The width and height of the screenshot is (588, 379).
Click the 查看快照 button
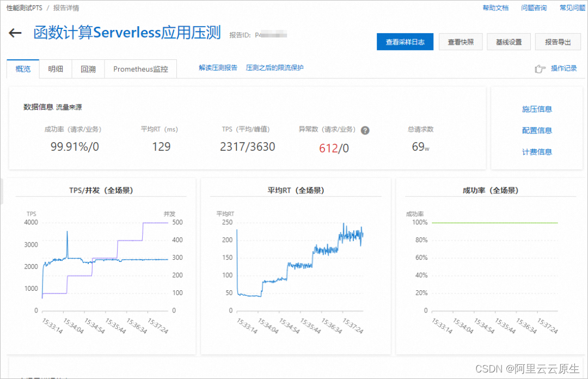(461, 41)
